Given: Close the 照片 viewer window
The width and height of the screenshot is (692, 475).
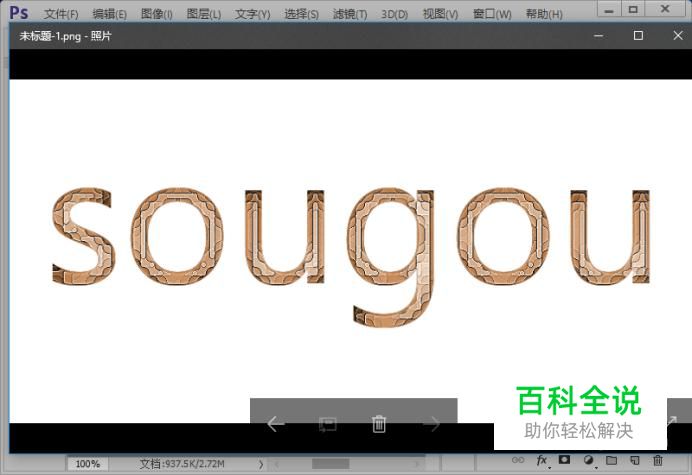Looking at the screenshot, I should 678,36.
